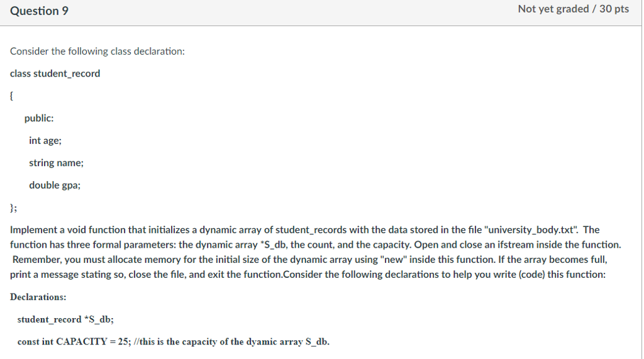644x359 pixels.
Task: Click the 'Not yet graded / 30 pts' label
Action: [x=573, y=9]
